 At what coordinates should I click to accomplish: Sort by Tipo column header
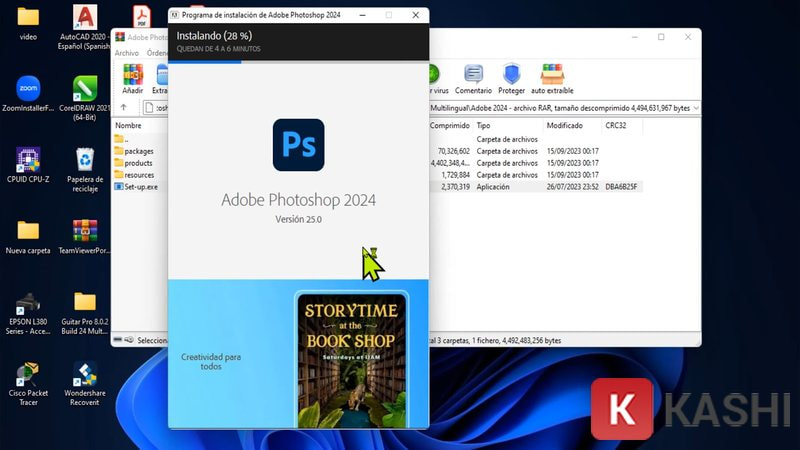tap(483, 126)
